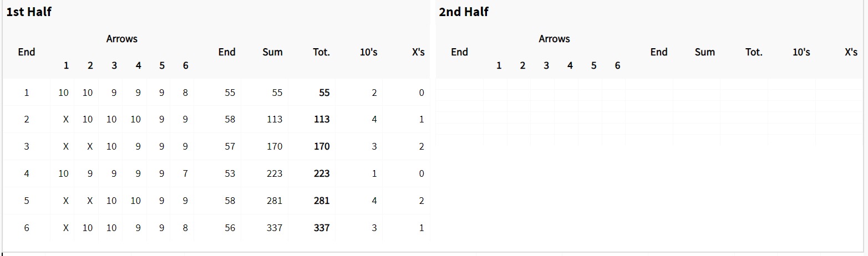Click the Sum column header in 1st Half
This screenshot has height=256, width=868.
272,52
